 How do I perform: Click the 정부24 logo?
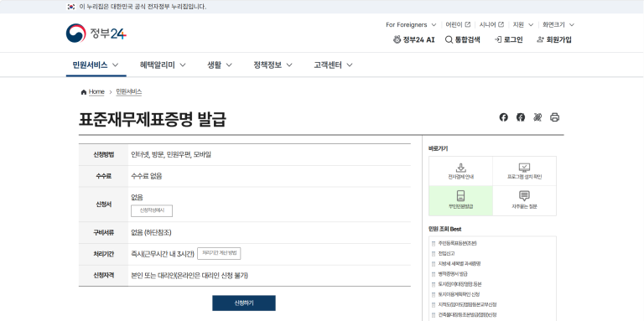point(96,34)
